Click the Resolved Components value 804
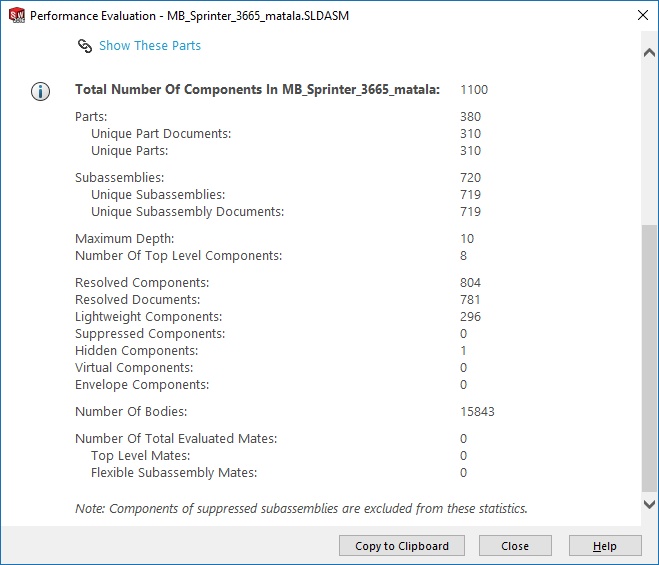Viewport: 659px width, 565px height. click(x=470, y=282)
